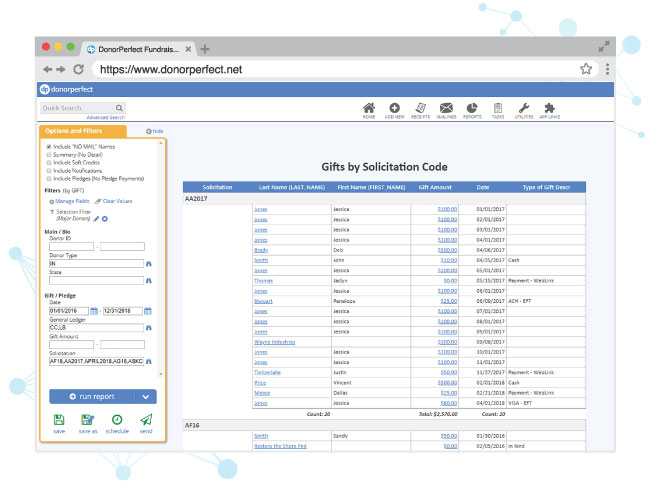Viewport: 650px width, 488px height.
Task: Hide the options panel
Action: pos(155,131)
